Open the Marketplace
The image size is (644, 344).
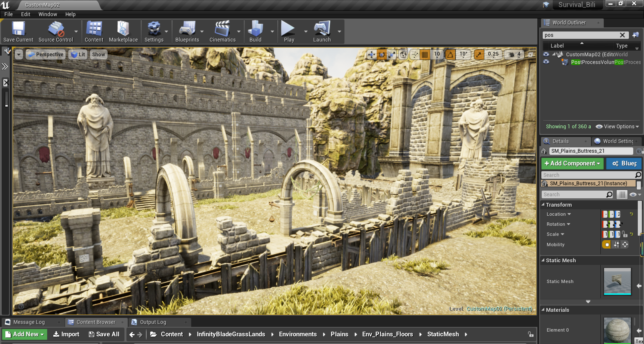click(123, 31)
